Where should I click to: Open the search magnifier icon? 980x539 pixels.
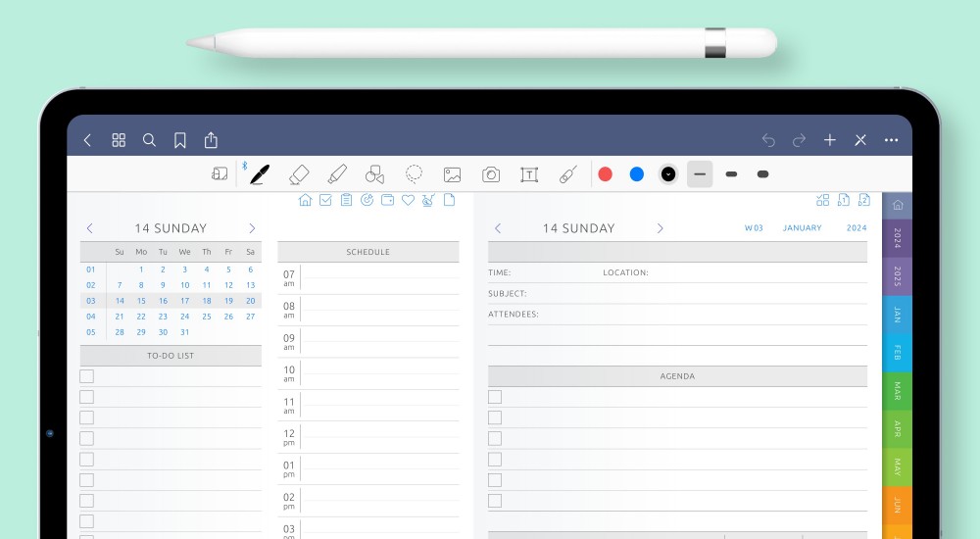pos(149,140)
